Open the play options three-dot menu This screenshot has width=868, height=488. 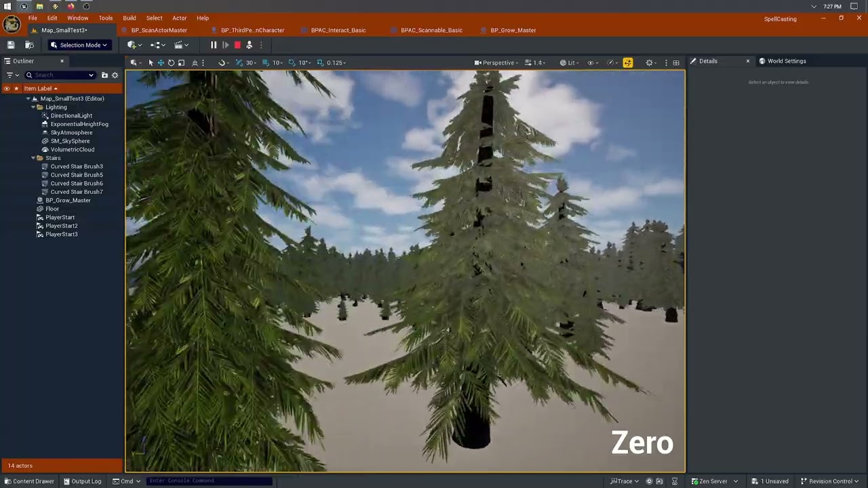pyautogui.click(x=260, y=45)
